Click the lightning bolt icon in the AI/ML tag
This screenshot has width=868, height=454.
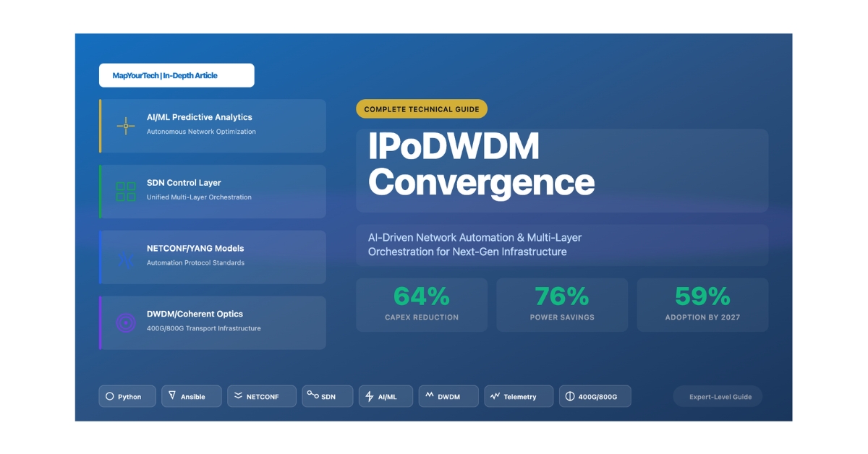[370, 396]
